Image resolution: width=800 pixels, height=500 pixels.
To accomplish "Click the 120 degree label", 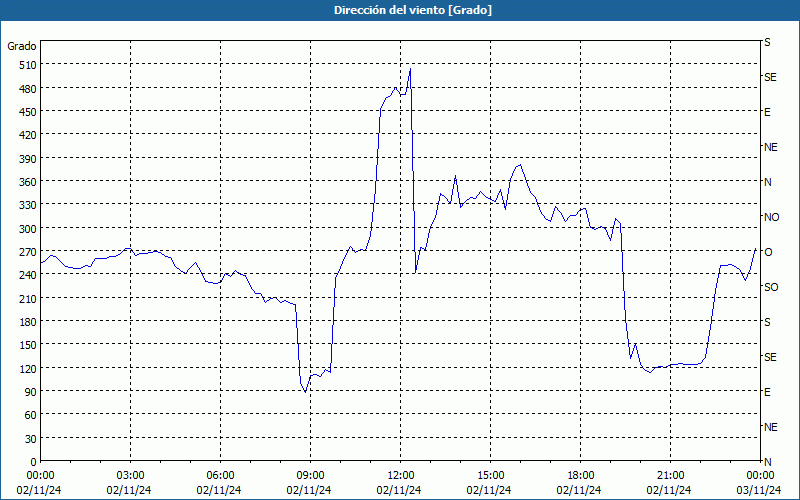I will coord(28,368).
